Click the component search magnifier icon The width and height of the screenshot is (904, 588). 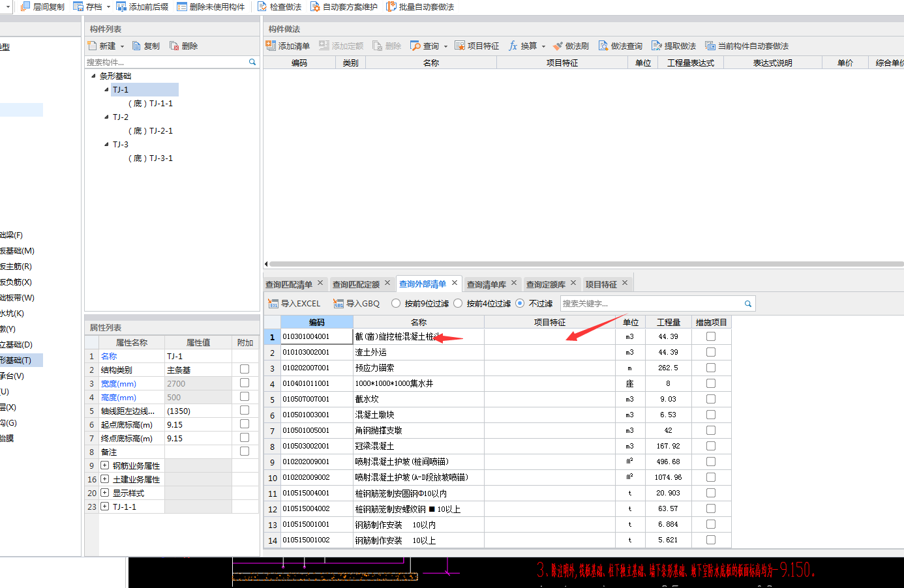(252, 62)
